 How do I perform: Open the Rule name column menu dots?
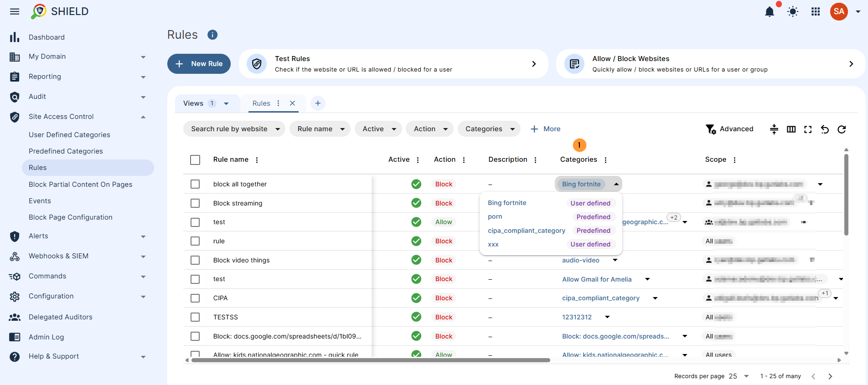point(257,160)
